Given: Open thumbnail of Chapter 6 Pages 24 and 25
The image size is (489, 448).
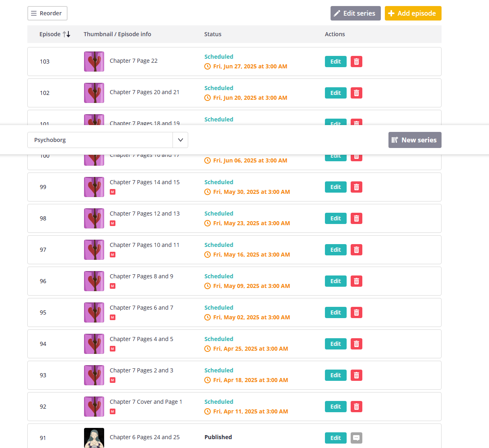Looking at the screenshot, I should pyautogui.click(x=94, y=438).
